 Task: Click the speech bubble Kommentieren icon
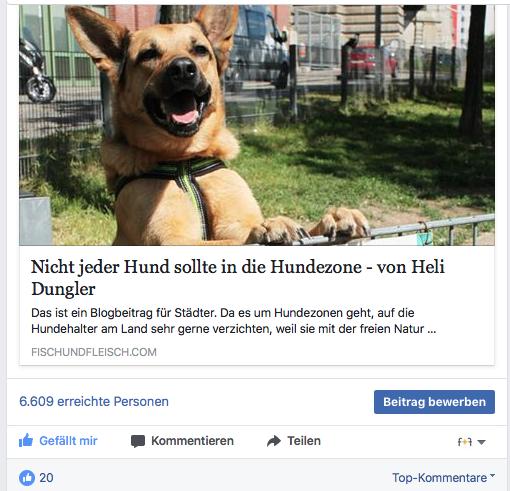click(x=138, y=441)
